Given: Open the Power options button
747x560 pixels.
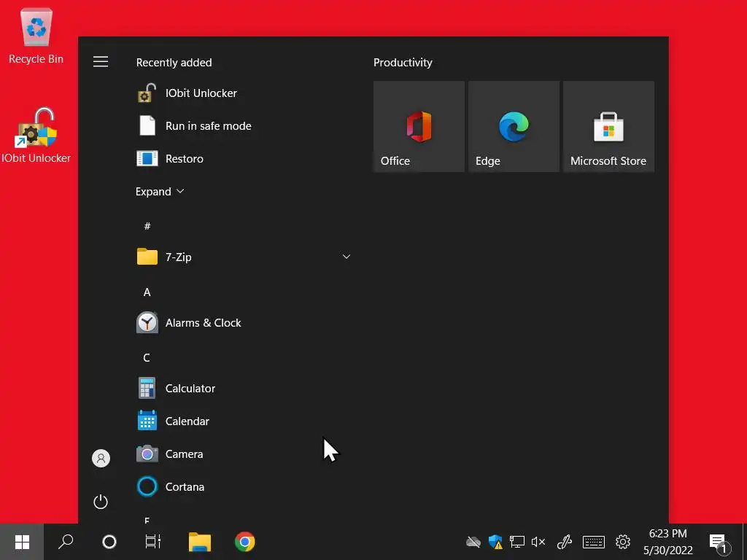Looking at the screenshot, I should pyautogui.click(x=101, y=502).
